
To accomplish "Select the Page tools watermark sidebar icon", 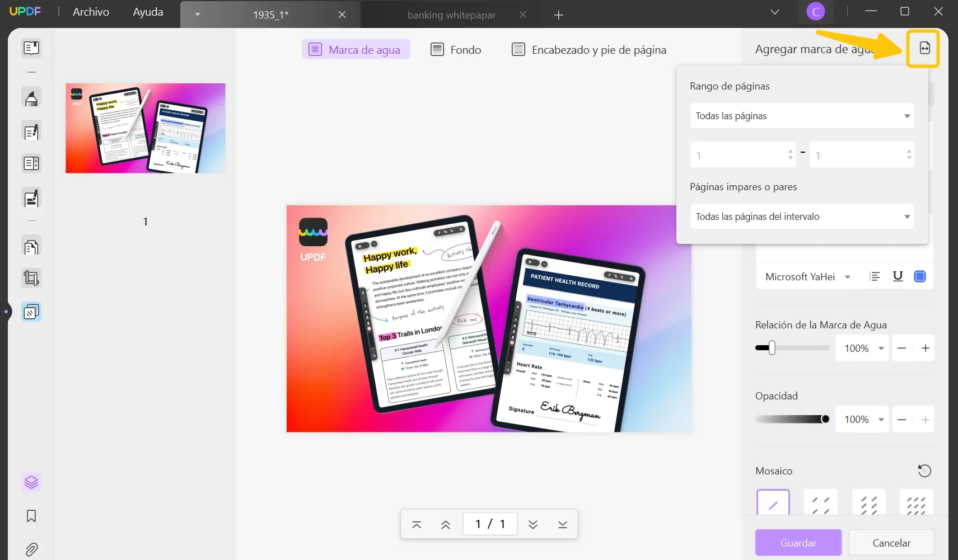I will point(31,312).
